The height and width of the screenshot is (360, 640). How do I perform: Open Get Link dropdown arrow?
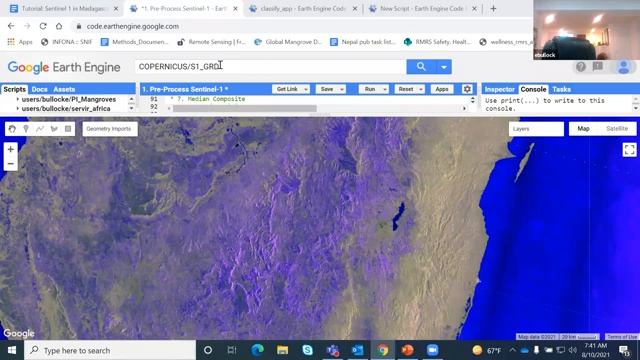(306, 89)
